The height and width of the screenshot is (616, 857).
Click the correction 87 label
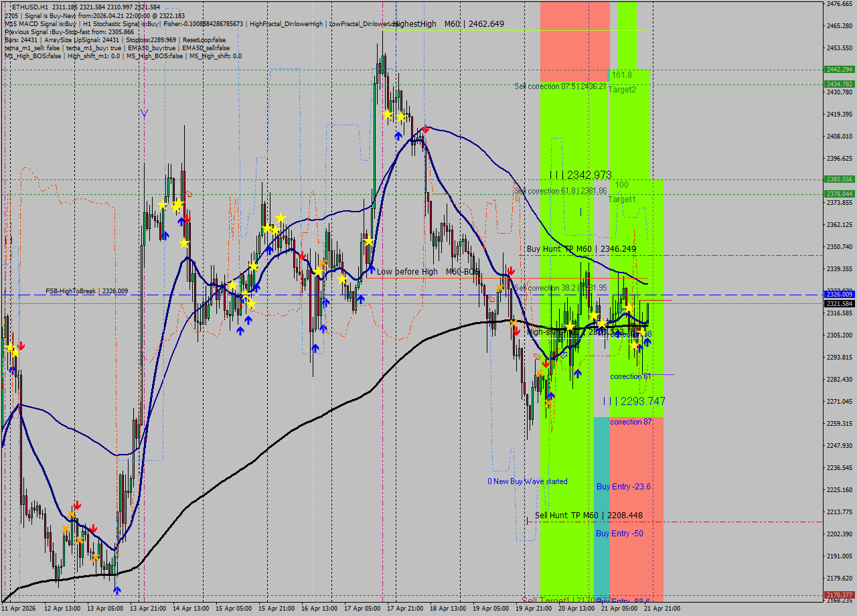click(x=630, y=422)
